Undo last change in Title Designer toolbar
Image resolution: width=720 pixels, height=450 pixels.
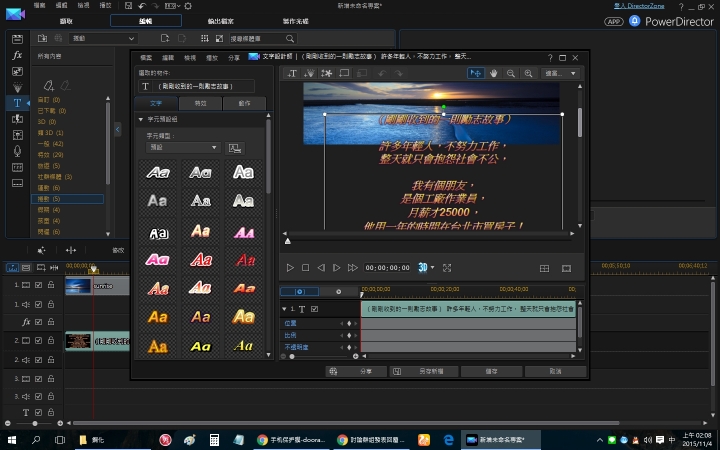(382, 73)
